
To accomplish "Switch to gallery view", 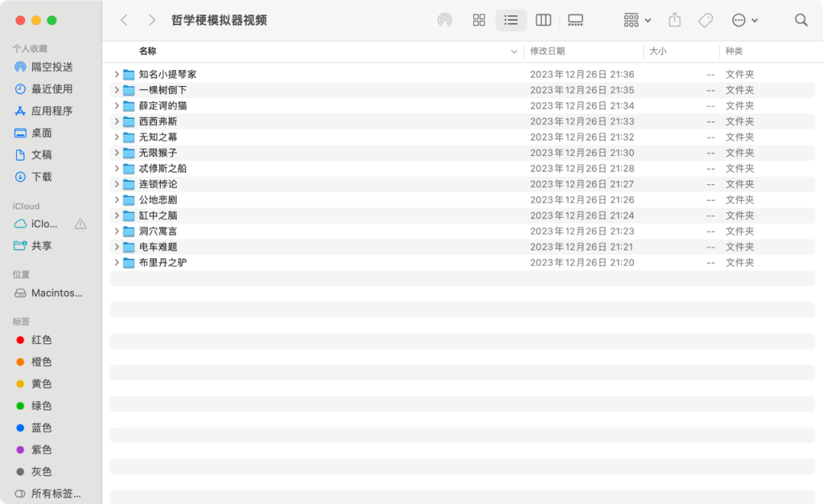I will 575,21.
